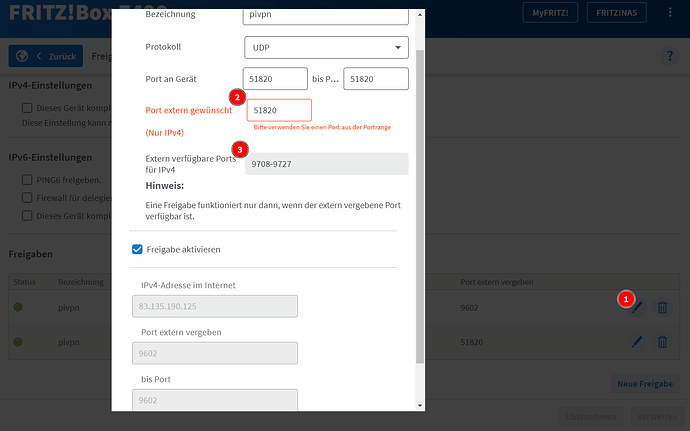Click the Bezeichnung field containing pivpn
Viewport: 690px width, 431px height.
326,15
